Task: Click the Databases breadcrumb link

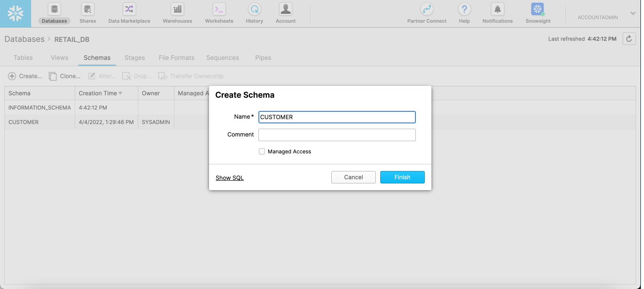Action: click(24, 39)
